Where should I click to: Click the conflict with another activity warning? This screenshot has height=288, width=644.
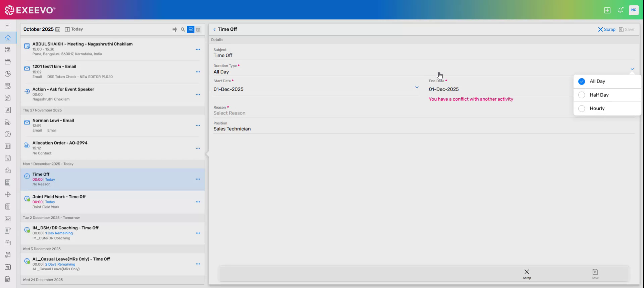[471, 99]
